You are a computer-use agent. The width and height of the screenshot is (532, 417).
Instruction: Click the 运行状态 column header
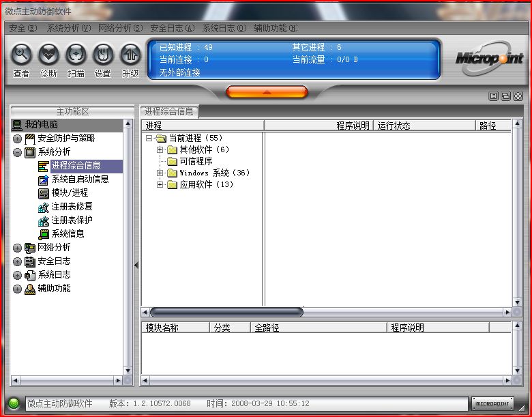click(424, 126)
